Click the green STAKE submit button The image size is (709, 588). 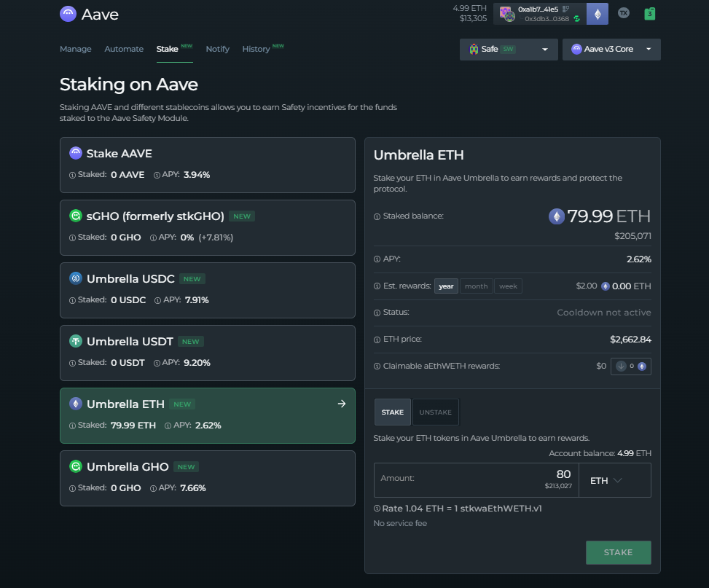pyautogui.click(x=618, y=552)
